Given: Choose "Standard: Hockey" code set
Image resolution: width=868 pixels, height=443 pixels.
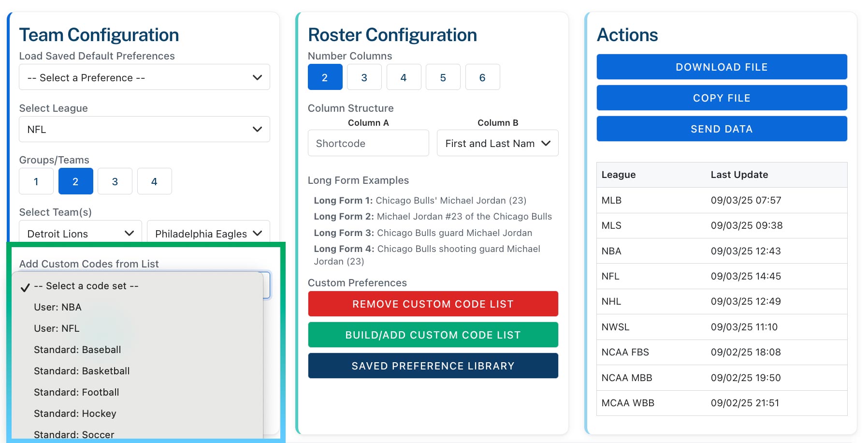Looking at the screenshot, I should [x=74, y=413].
